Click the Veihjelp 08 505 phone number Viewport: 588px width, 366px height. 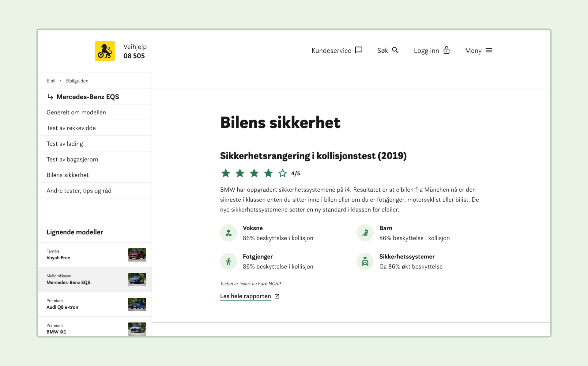tap(134, 56)
